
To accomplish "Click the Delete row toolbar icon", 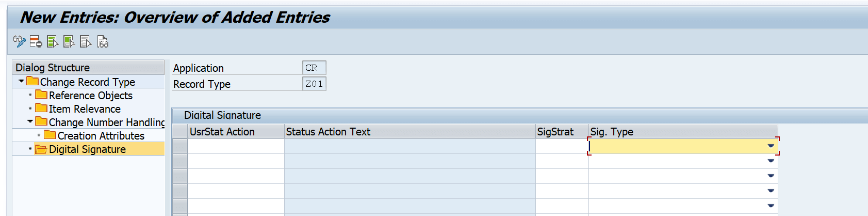I will (36, 41).
